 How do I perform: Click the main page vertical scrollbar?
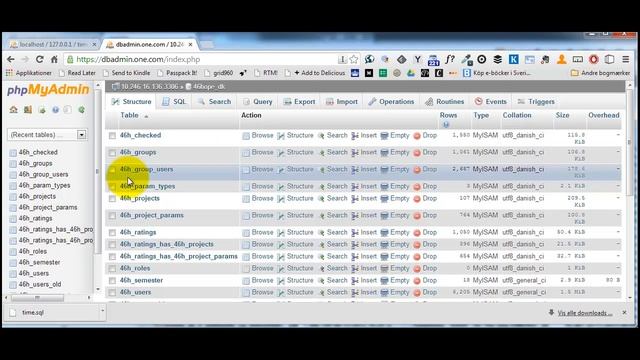tap(630, 142)
